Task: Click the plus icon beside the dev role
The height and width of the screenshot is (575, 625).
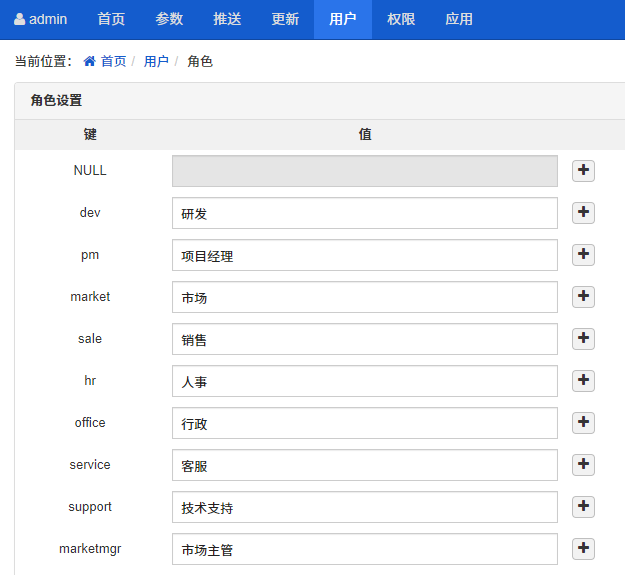Action: click(x=583, y=213)
